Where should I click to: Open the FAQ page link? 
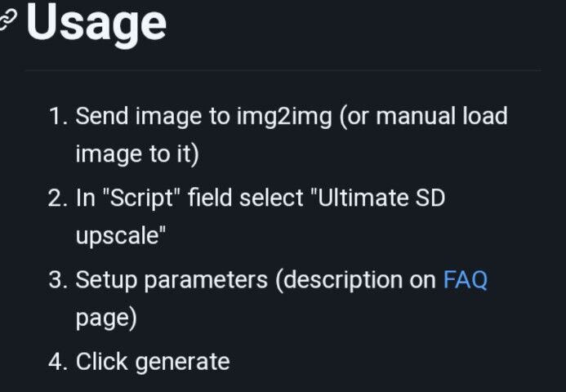465,280
